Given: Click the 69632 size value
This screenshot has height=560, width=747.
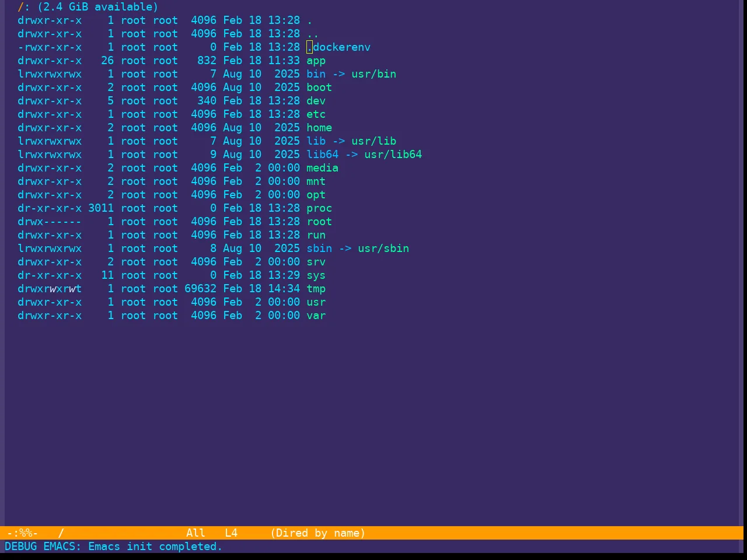Looking at the screenshot, I should (200, 289).
